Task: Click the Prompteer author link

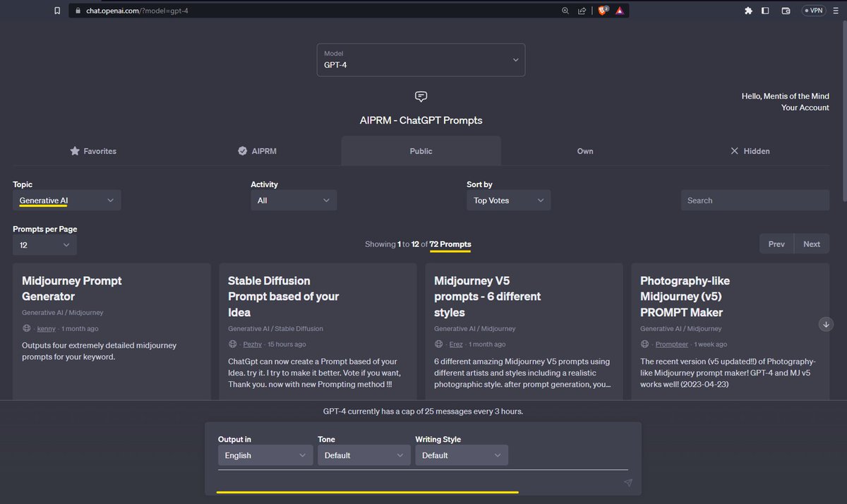Action: click(672, 344)
